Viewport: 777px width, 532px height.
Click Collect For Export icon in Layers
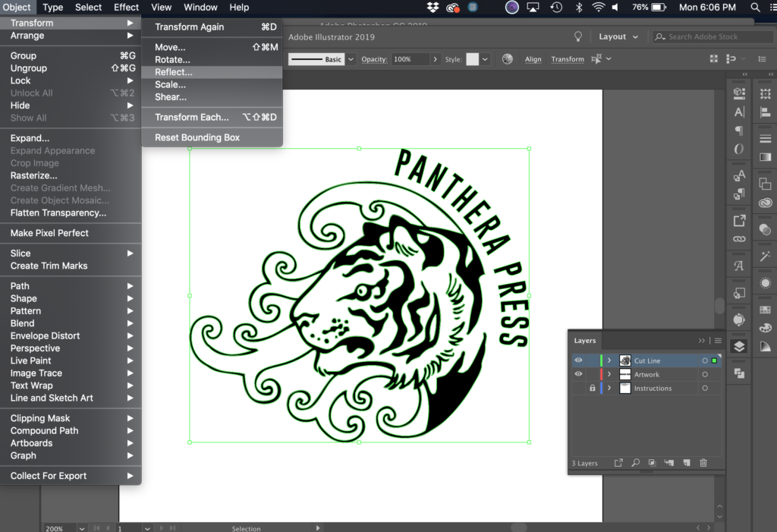(618, 463)
